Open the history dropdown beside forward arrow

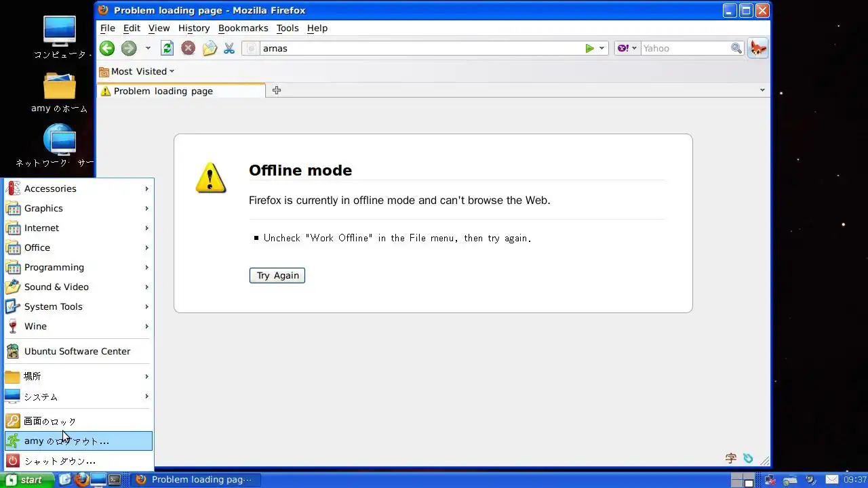pyautogui.click(x=148, y=48)
